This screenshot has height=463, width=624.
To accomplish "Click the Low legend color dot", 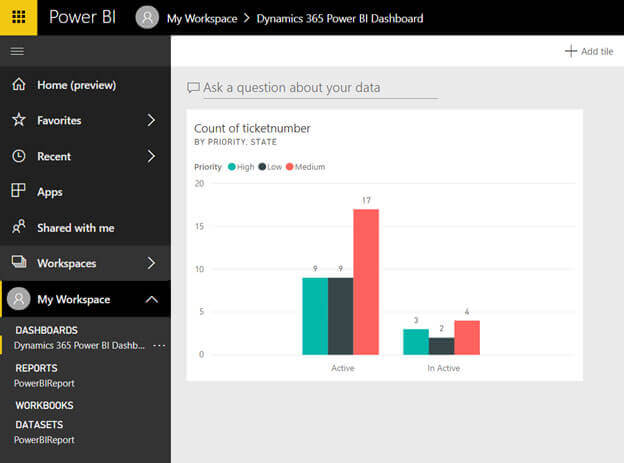I will tap(262, 166).
